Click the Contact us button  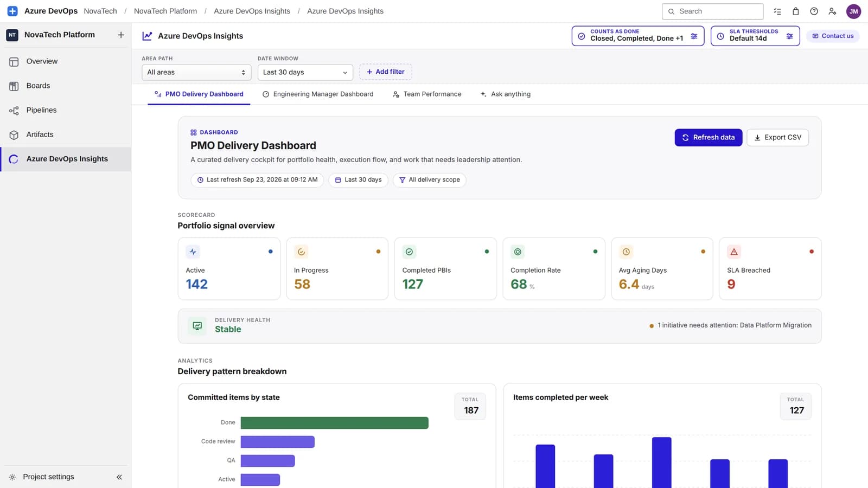pos(833,36)
